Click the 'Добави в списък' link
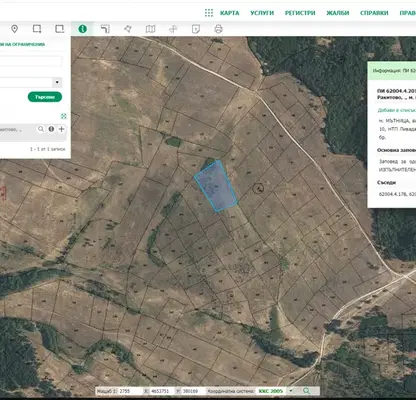 pos(396,110)
